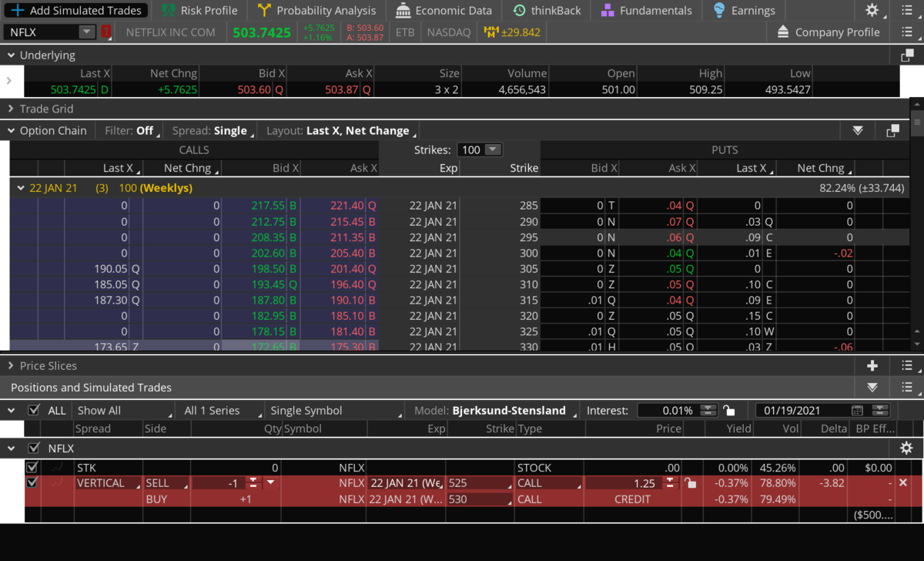Collapse the 22 JAN 21 Weeklys series
The height and width of the screenshot is (561, 924).
pyautogui.click(x=20, y=187)
